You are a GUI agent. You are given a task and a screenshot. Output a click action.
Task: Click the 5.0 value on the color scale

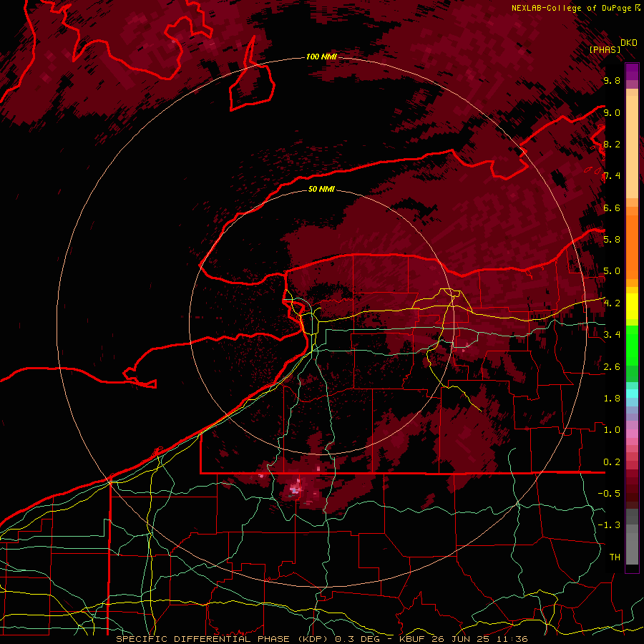[x=612, y=271]
